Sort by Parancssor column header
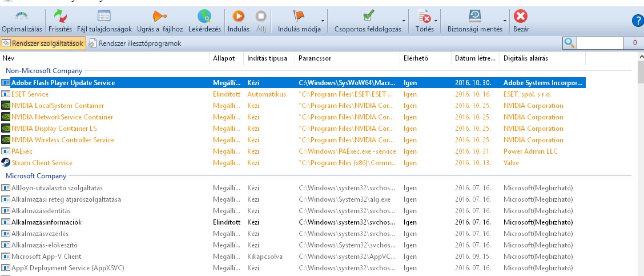The height and width of the screenshot is (276, 644). [x=348, y=58]
